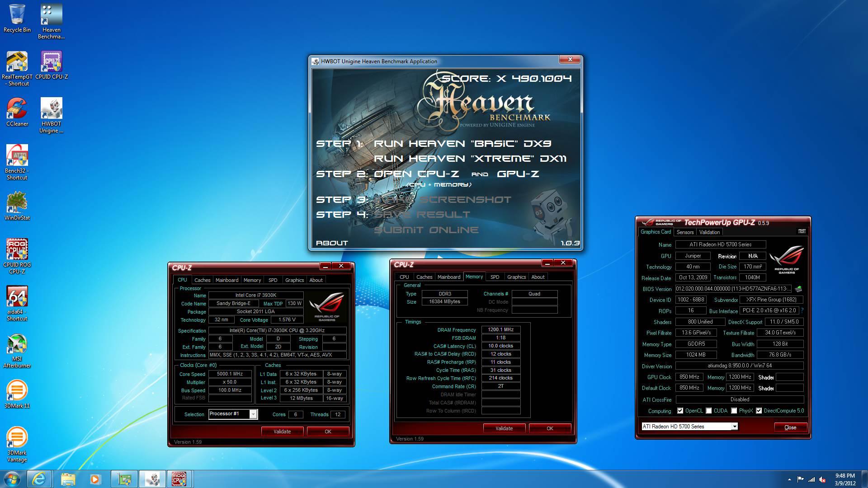Click the muted volume tray icon
The width and height of the screenshot is (868, 488).
click(x=823, y=479)
